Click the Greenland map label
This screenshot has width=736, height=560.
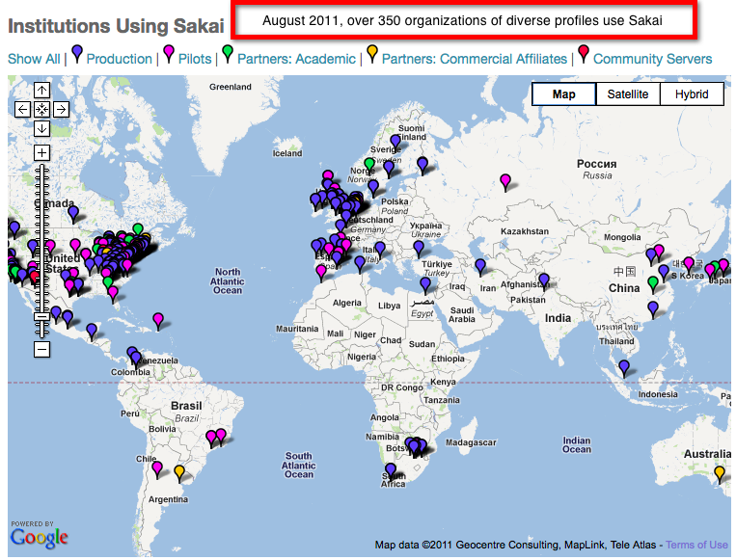231,87
